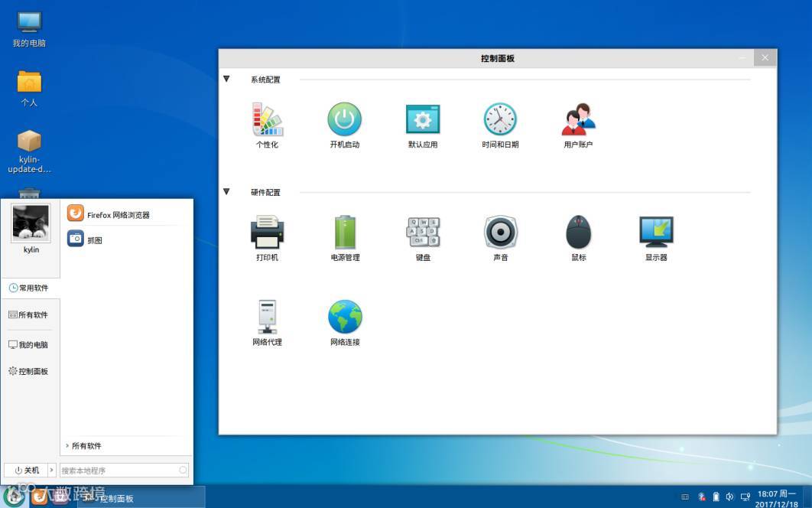This screenshot has height=508, width=812.
Task: Open 网络连接 network connections
Action: (345, 323)
